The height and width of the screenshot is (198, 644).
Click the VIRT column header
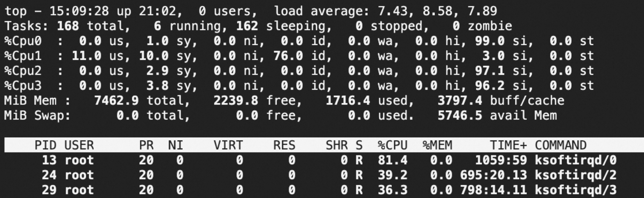coord(228,145)
